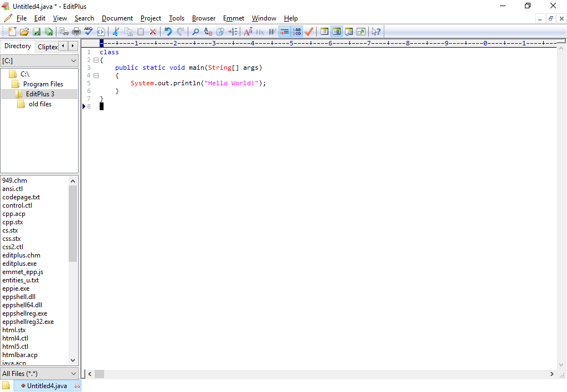Collapse the code fold marker on line 2
This screenshot has height=392, width=567.
[96, 59]
